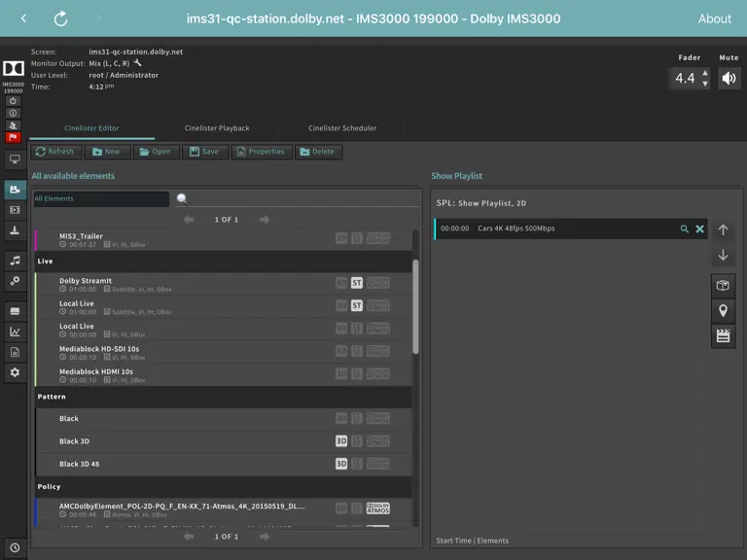This screenshot has height=560, width=747.
Task: Open the info icon in the sidebar
Action: (14, 114)
